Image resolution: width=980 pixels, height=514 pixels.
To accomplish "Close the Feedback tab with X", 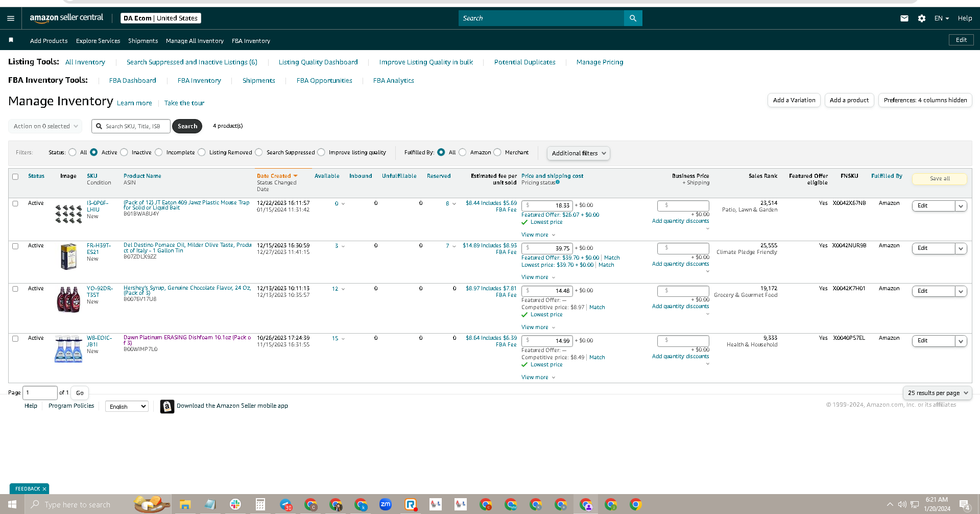I will pos(44,489).
